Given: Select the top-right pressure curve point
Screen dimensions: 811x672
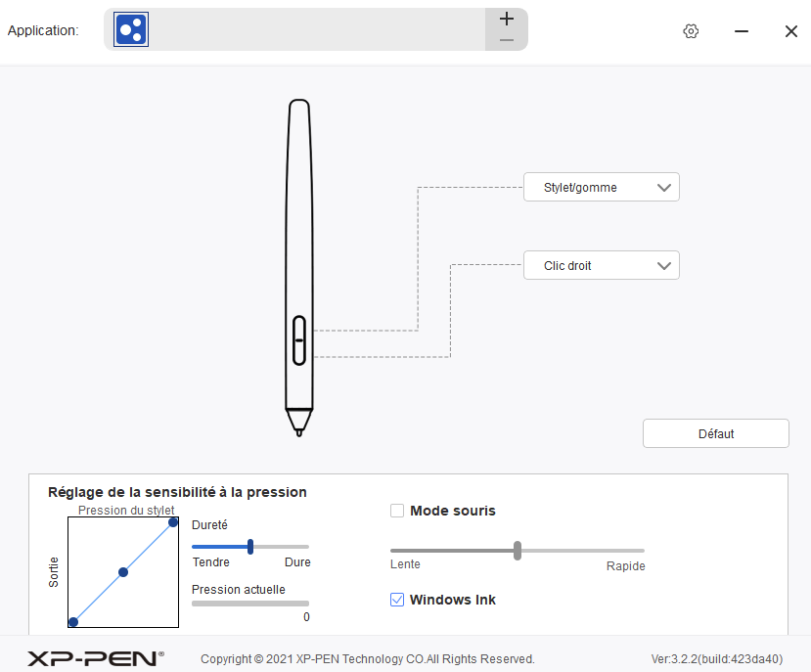Looking at the screenshot, I should coord(173,522).
